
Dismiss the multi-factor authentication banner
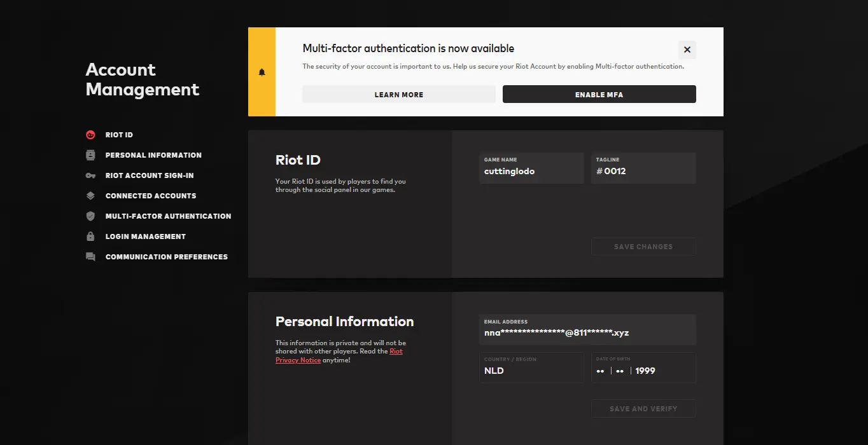pyautogui.click(x=687, y=50)
